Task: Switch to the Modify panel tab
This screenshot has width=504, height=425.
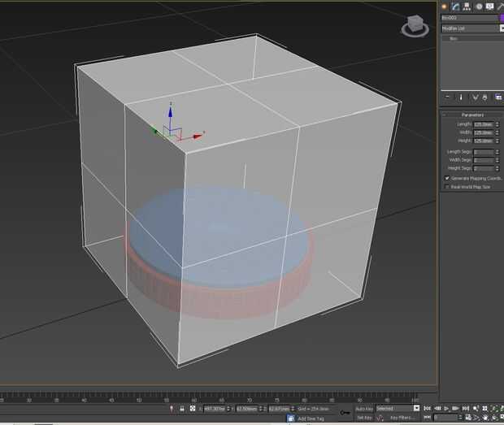Action: pos(455,7)
